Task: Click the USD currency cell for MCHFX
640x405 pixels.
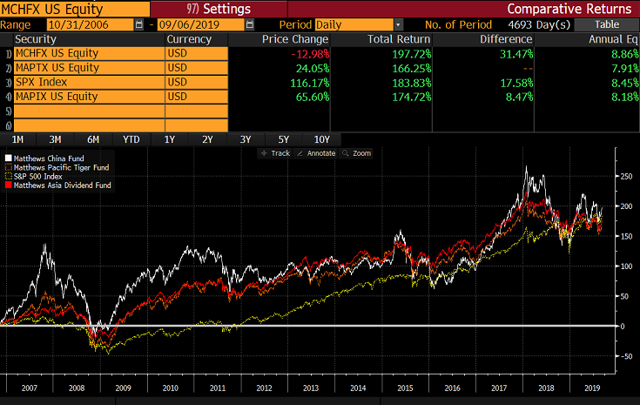Action: pos(196,53)
